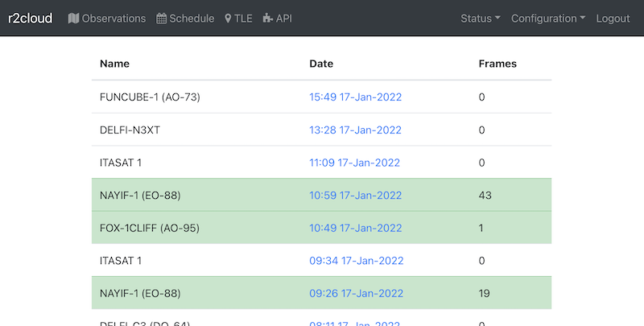This screenshot has width=644, height=326.
Task: Open ITASAT 1 observation at 09:34
Action: [x=356, y=261]
